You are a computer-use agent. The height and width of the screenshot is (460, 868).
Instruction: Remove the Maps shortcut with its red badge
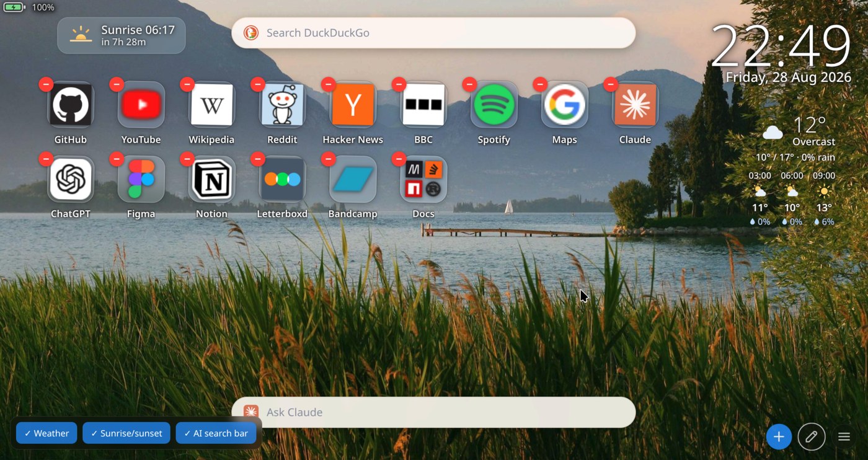[540, 84]
